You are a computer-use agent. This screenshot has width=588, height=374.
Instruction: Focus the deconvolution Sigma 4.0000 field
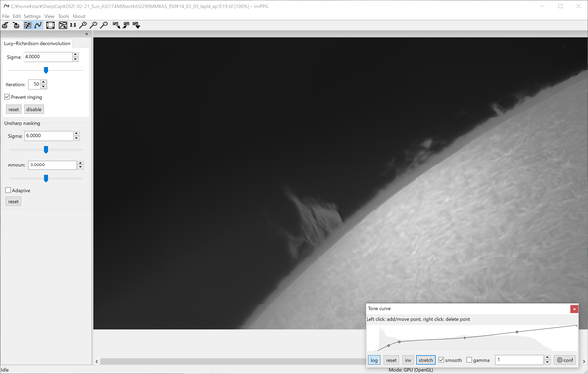[48, 57]
